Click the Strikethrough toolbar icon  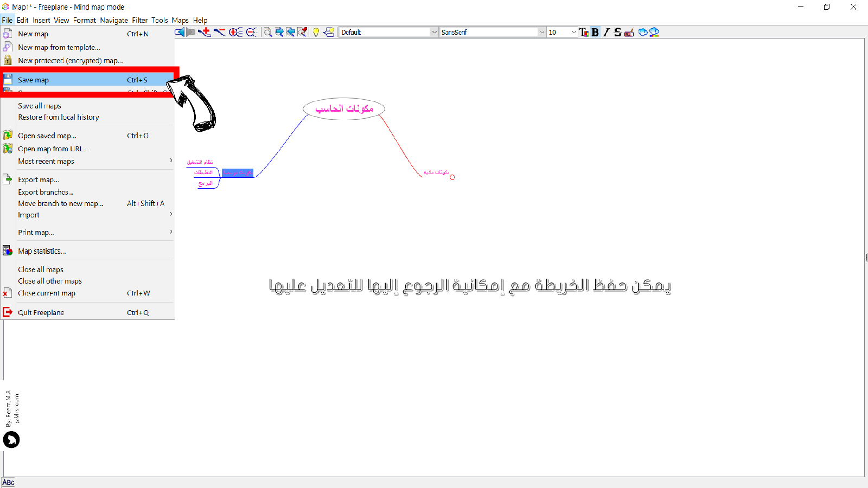[617, 33]
